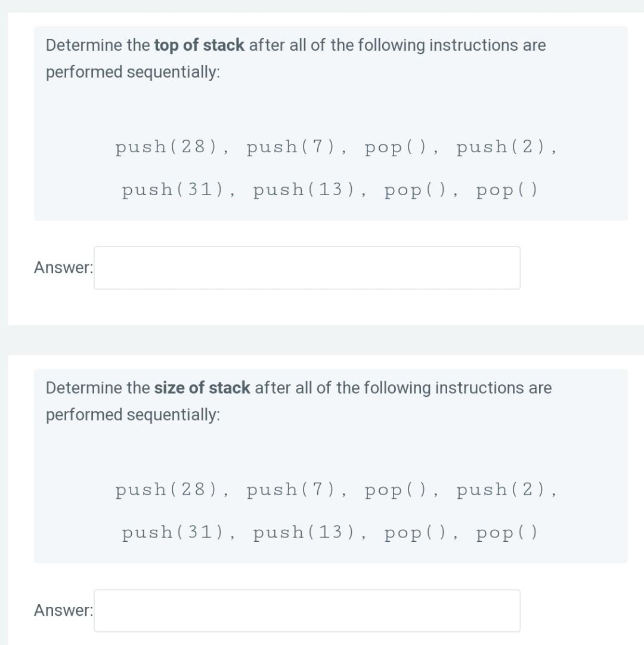Click the final pop() in size of stack question

[x=507, y=533]
